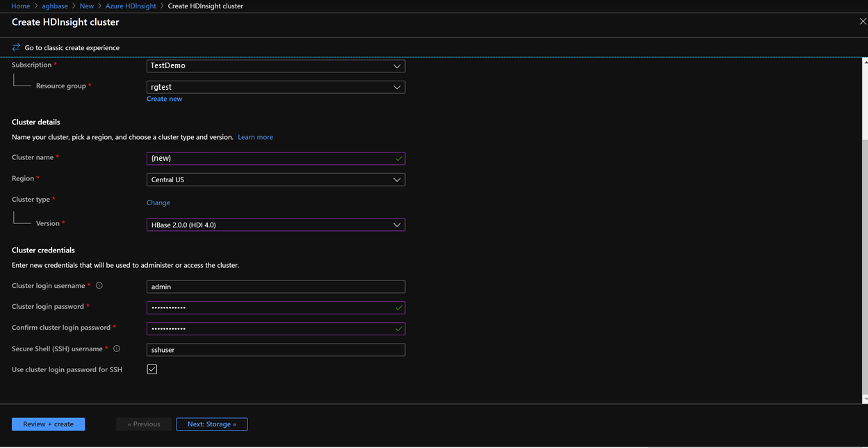The height and width of the screenshot is (448, 868).
Task: Click the Review + create button
Action: 48,424
